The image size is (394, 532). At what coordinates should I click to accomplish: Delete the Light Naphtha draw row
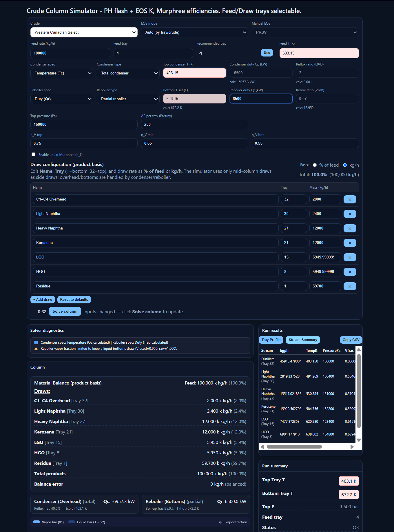click(350, 214)
